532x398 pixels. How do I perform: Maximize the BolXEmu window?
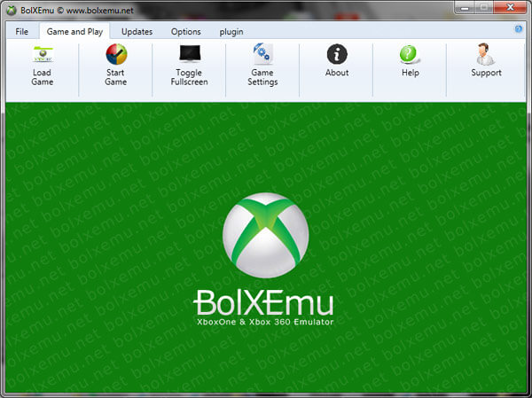484,7
